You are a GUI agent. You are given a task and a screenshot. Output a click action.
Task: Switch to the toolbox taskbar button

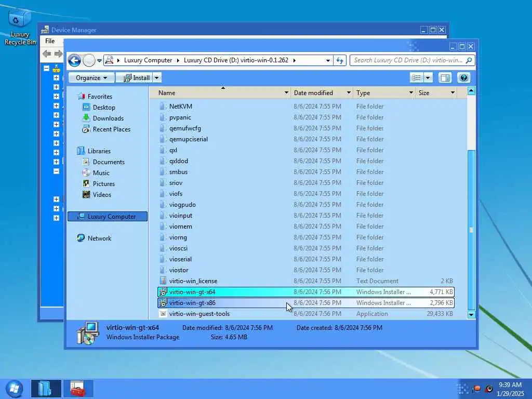coord(78,389)
